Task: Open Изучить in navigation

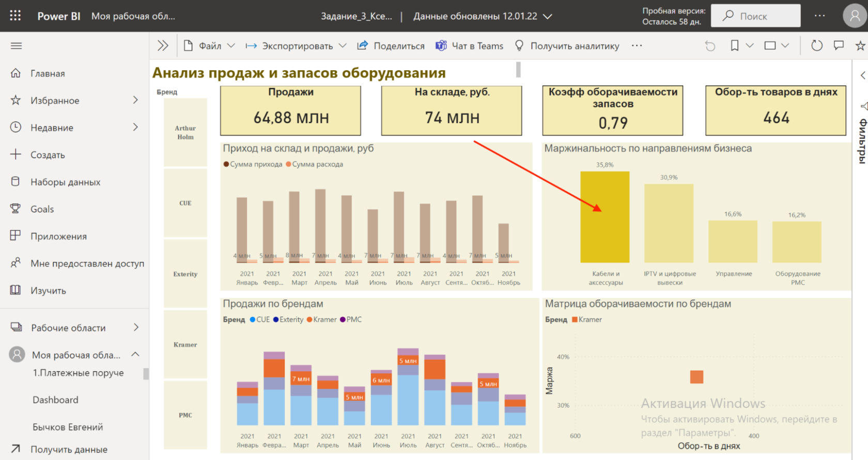Action: pyautogui.click(x=48, y=291)
